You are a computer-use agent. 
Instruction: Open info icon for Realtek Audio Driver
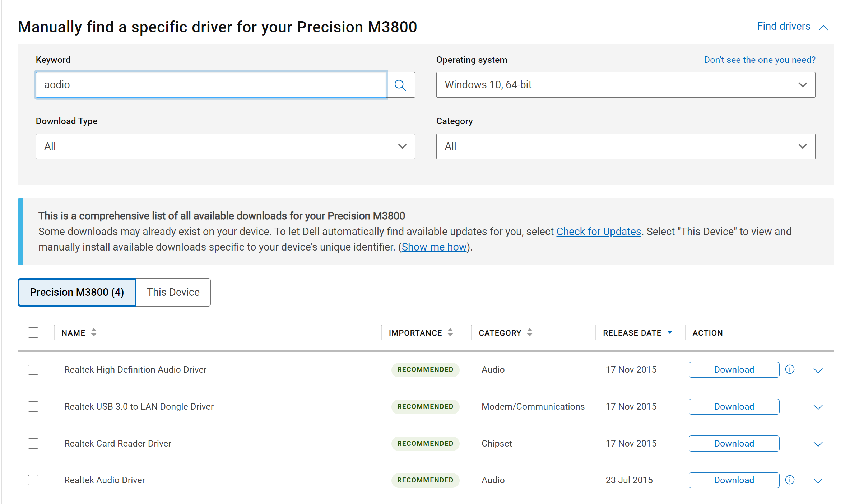tap(790, 480)
